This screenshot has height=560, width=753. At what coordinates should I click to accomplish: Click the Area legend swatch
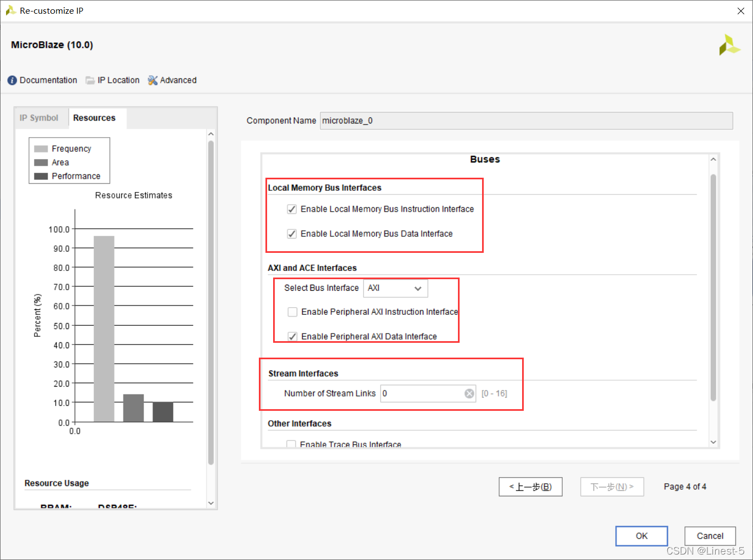point(41,162)
